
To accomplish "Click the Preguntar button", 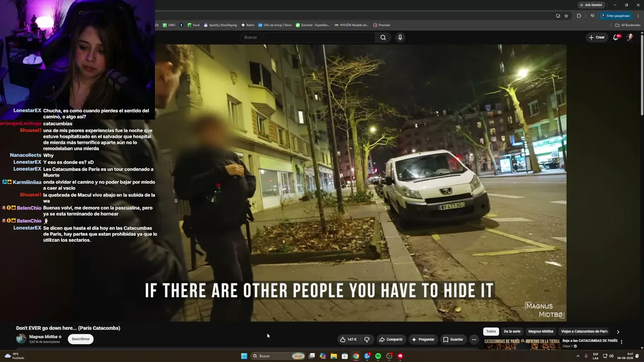I will (x=423, y=339).
